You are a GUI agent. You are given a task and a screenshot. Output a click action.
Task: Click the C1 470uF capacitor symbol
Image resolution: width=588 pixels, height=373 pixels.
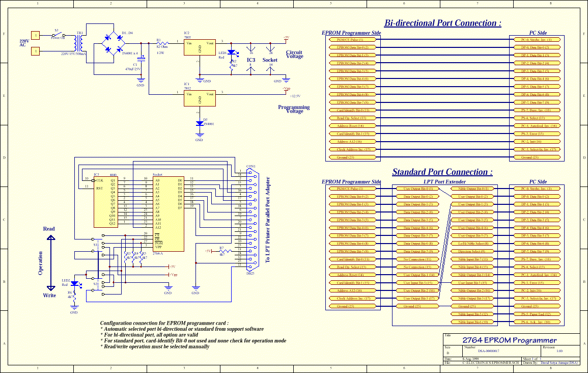[141, 59]
